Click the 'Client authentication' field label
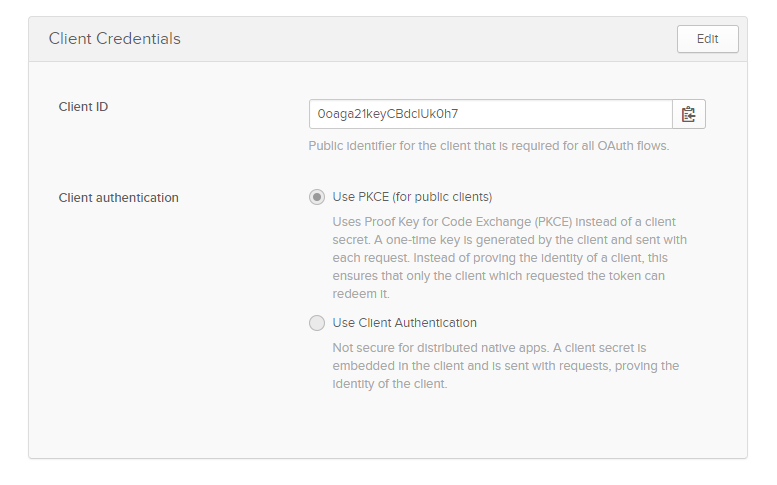The width and height of the screenshot is (777, 485). point(119,198)
